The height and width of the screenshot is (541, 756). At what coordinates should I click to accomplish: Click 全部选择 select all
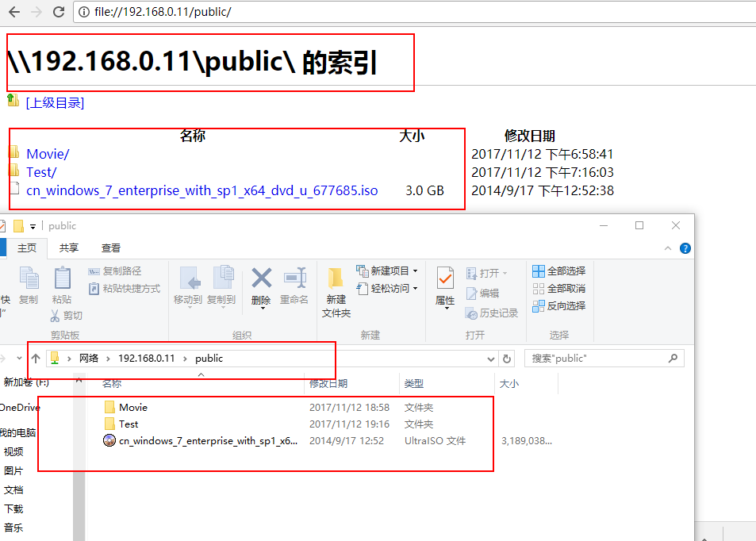pos(559,271)
